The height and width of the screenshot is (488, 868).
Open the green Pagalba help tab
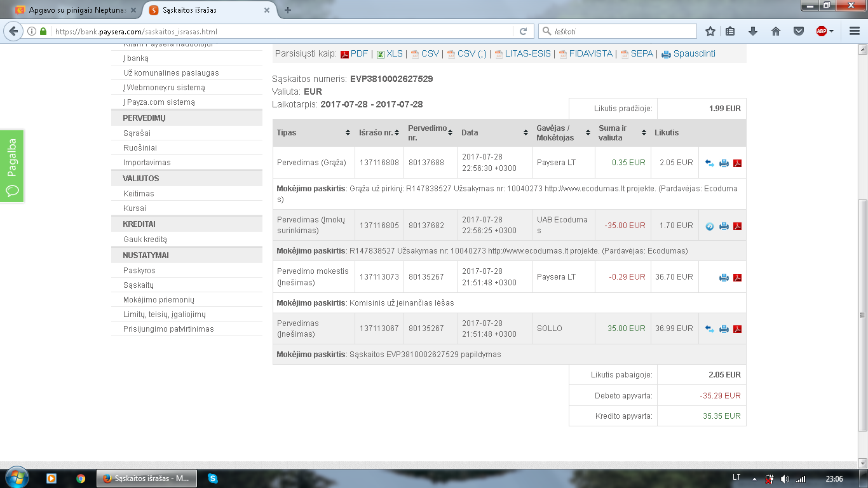(x=12, y=166)
